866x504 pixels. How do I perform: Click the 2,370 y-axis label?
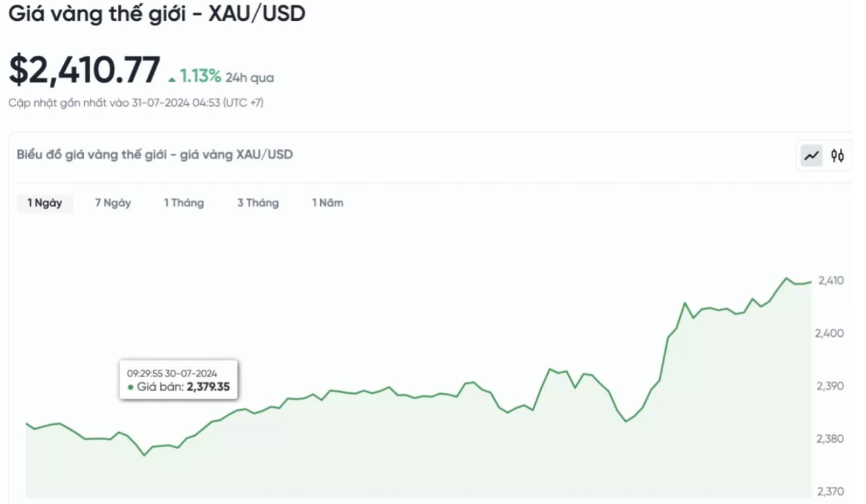tap(831, 492)
